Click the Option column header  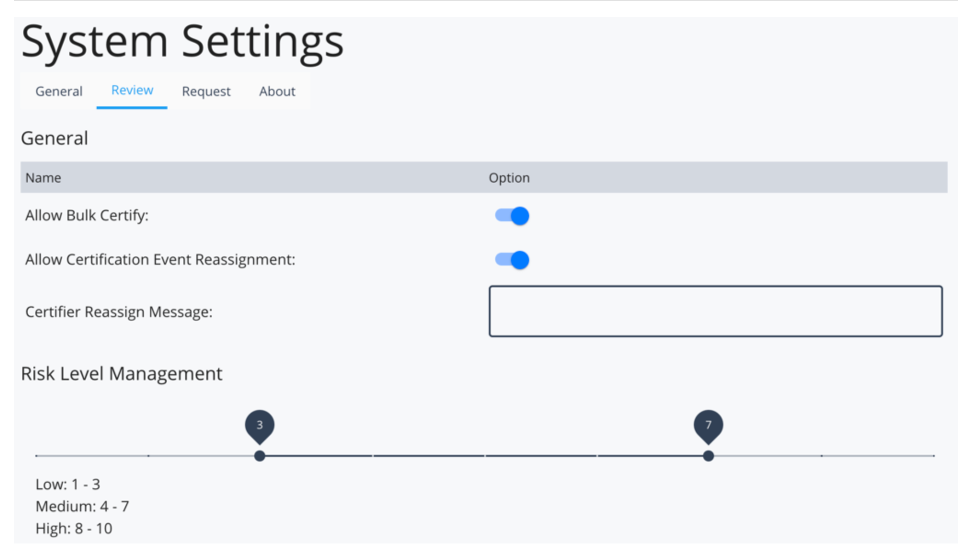[509, 178]
